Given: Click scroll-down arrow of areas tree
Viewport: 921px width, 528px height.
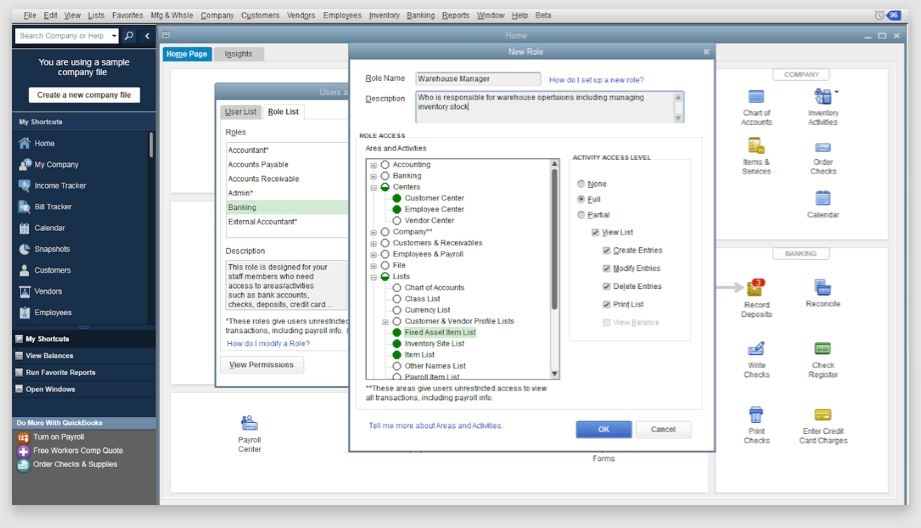Looking at the screenshot, I should tap(554, 374).
